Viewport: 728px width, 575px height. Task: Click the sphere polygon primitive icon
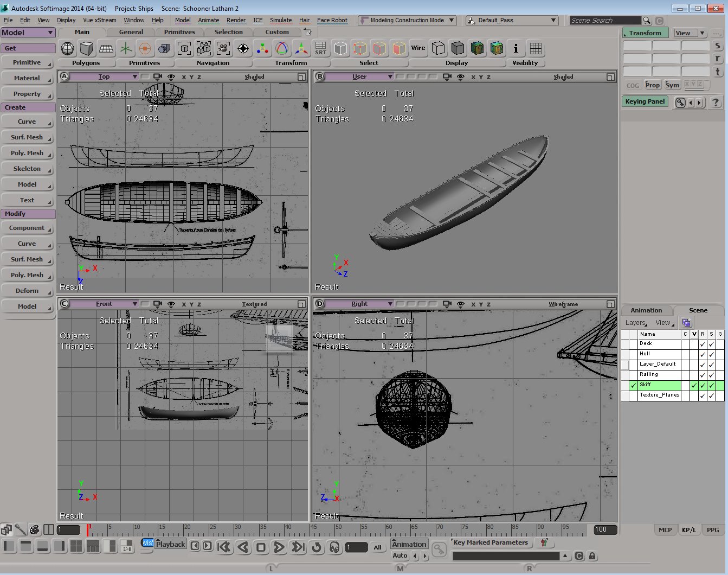pyautogui.click(x=68, y=49)
